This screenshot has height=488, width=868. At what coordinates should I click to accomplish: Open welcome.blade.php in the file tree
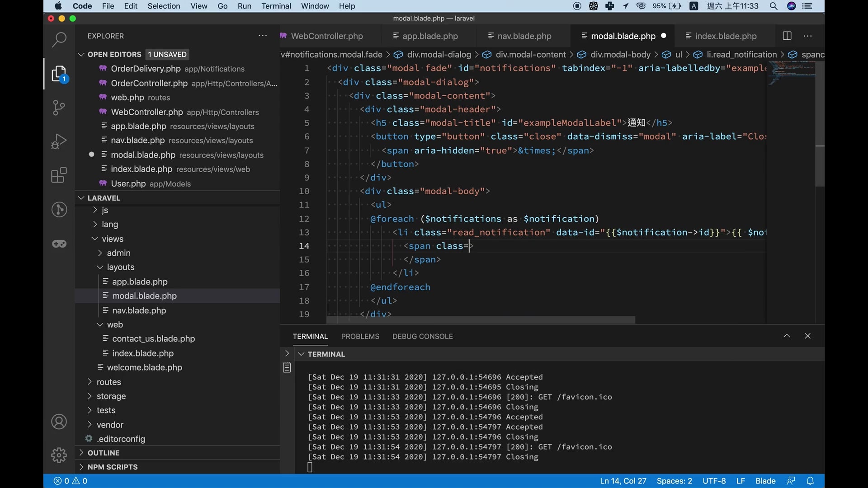(144, 367)
